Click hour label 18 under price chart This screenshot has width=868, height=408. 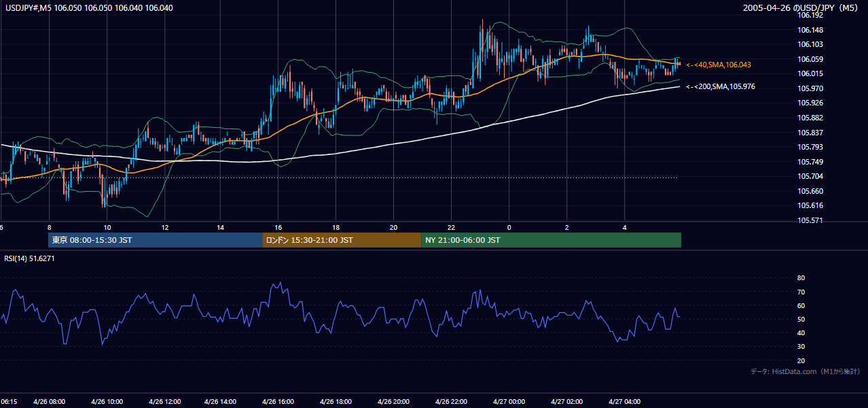[336, 227]
